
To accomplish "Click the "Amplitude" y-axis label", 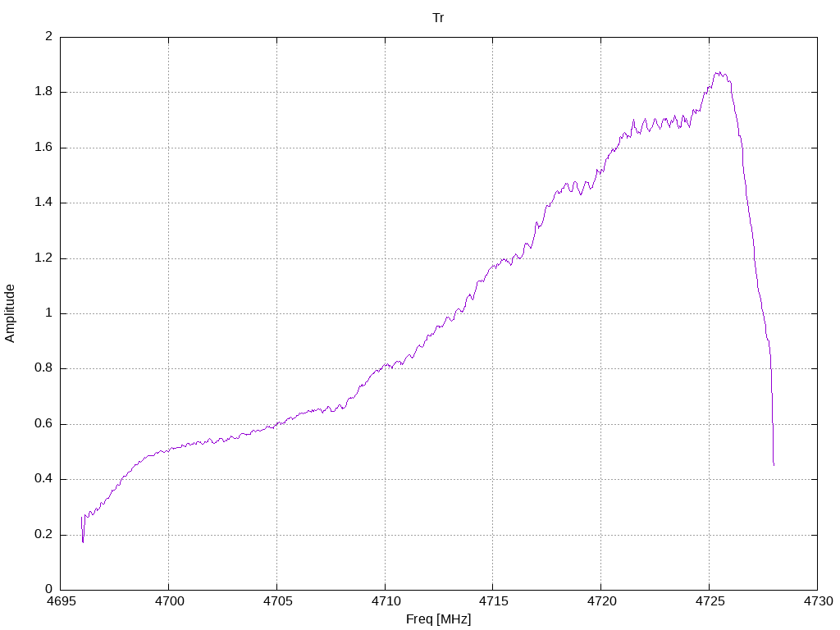I will click(x=10, y=313).
